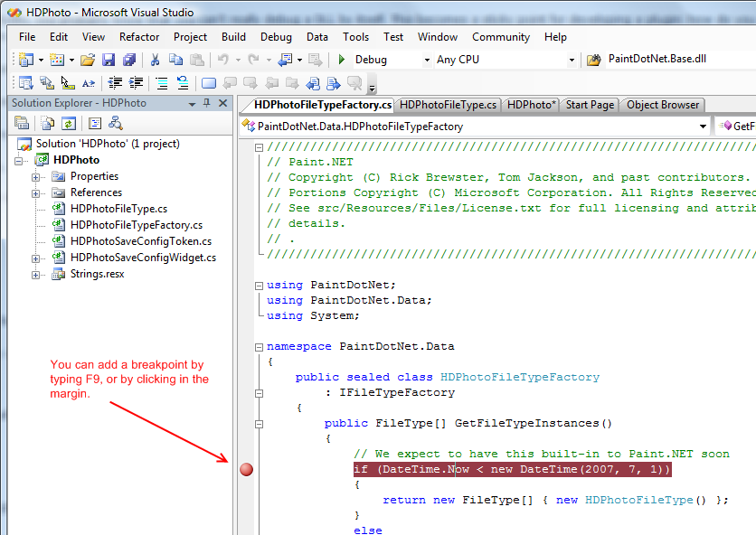Switch to the Start Page tab

[590, 105]
